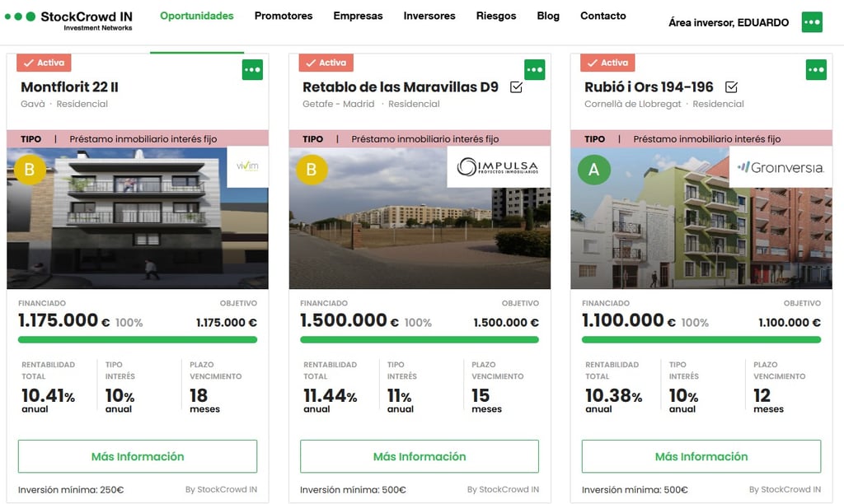The image size is (844, 504).
Task: Open the options menu on the Rubió i Ors card
Action: coord(816,69)
